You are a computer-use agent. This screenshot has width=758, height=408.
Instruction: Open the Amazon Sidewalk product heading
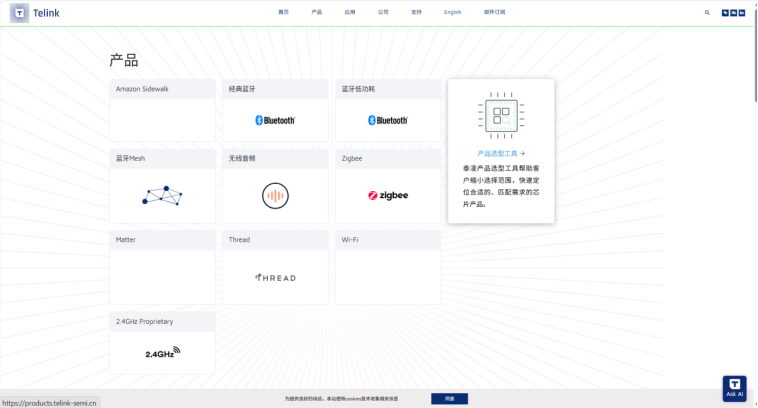point(142,89)
